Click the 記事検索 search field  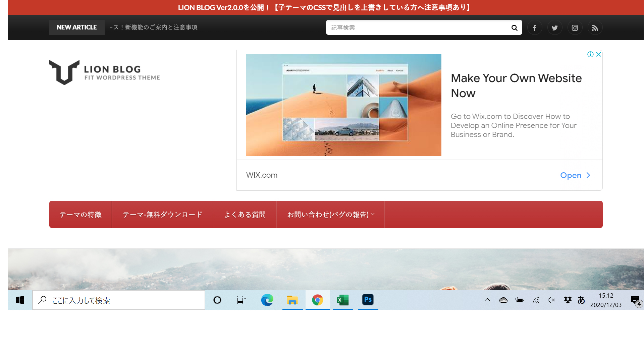click(418, 28)
